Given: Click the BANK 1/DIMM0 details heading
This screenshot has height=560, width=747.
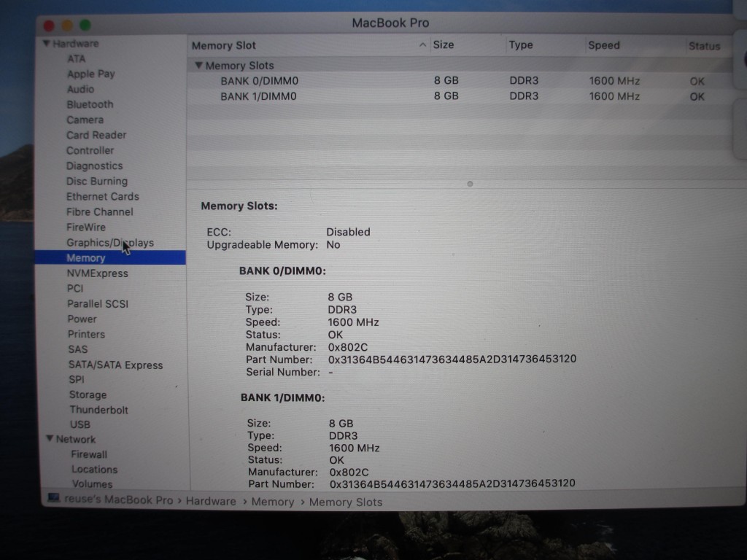Looking at the screenshot, I should (282, 397).
